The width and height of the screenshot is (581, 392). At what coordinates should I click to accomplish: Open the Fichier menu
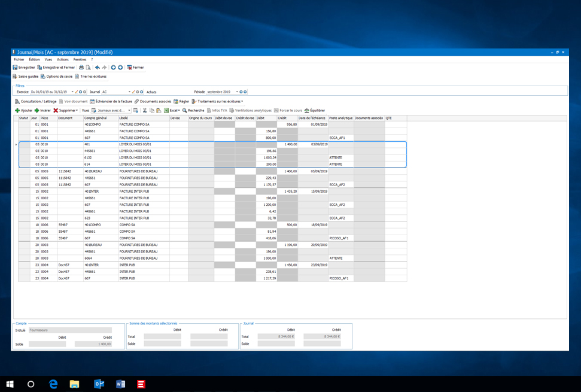(x=19, y=60)
